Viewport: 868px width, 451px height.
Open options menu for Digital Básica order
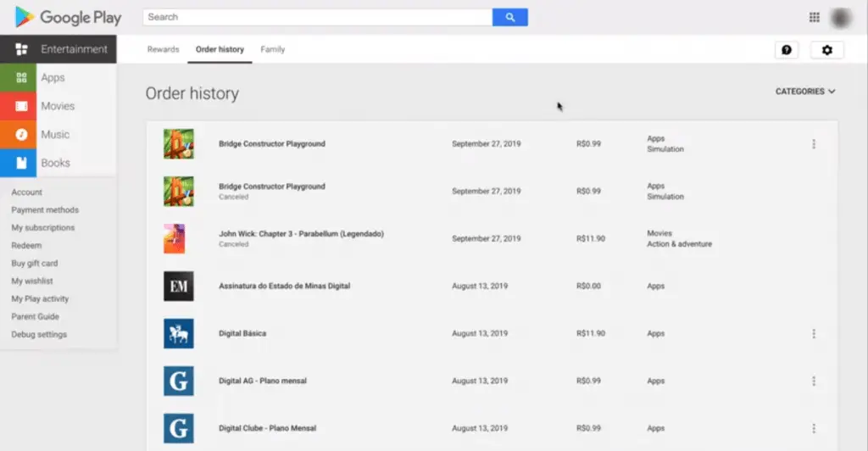tap(814, 334)
